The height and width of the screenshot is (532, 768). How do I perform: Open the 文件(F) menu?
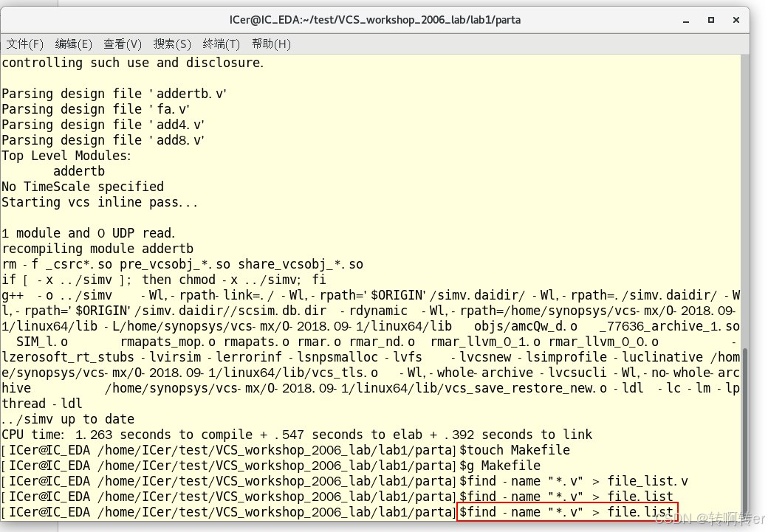pyautogui.click(x=24, y=44)
